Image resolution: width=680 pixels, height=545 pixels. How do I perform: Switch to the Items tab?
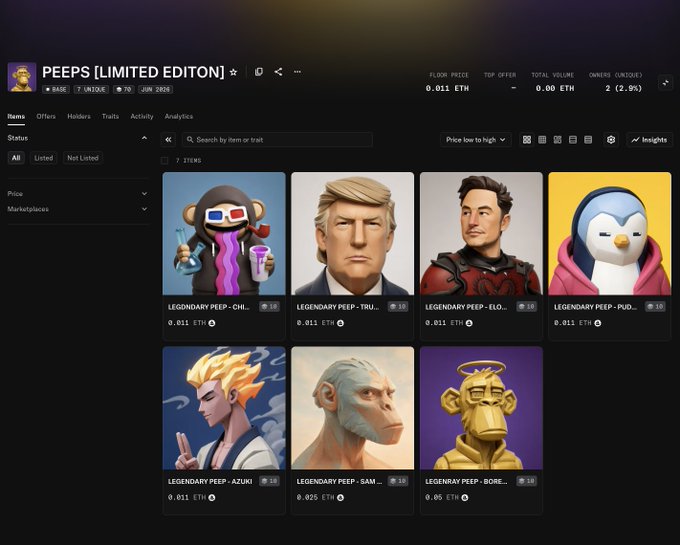point(16,116)
